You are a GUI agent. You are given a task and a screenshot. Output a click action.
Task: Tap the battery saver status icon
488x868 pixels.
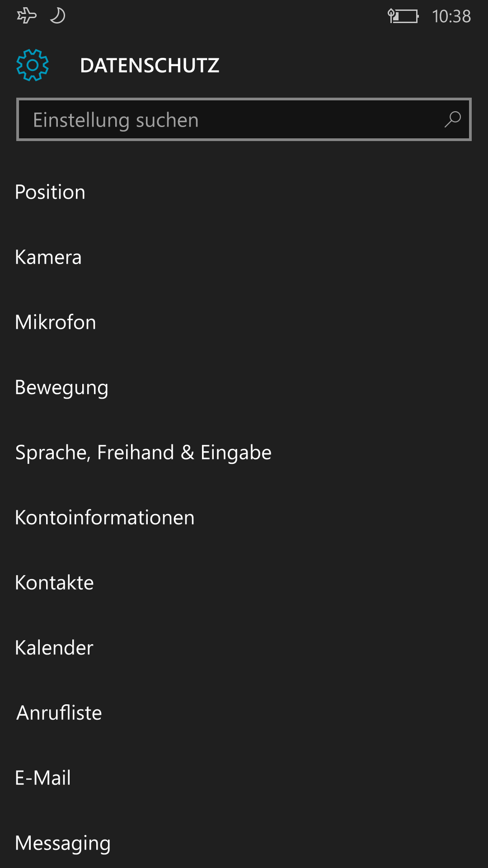403,16
